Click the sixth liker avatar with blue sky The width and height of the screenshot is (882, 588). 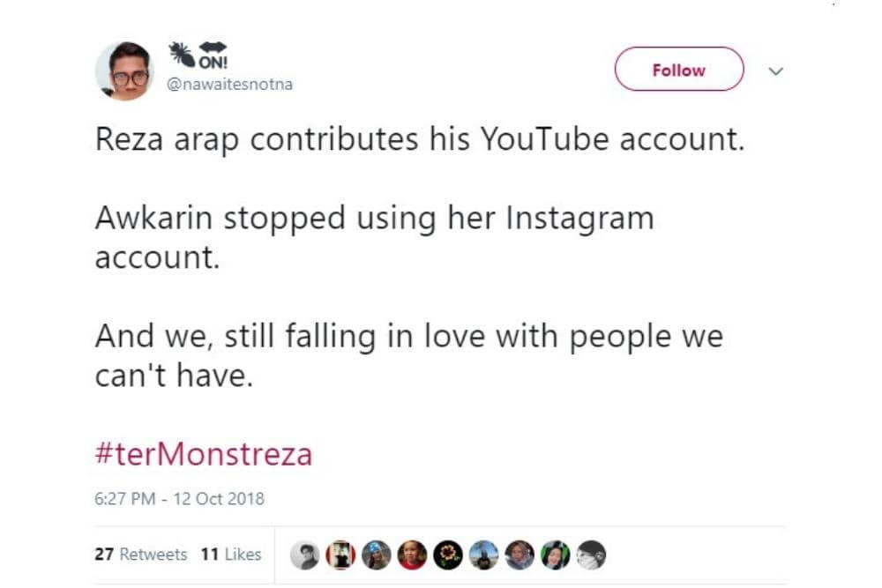[484, 555]
